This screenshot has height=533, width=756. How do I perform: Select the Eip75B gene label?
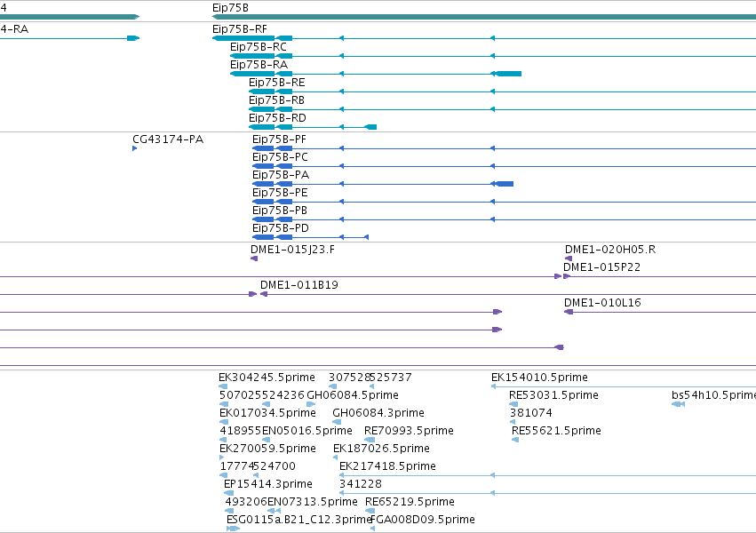pos(230,8)
